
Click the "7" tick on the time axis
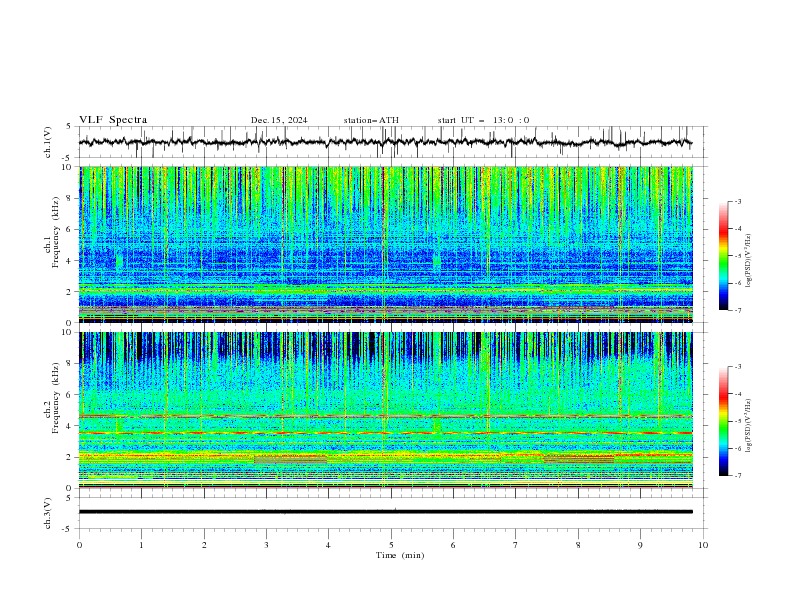point(516,545)
